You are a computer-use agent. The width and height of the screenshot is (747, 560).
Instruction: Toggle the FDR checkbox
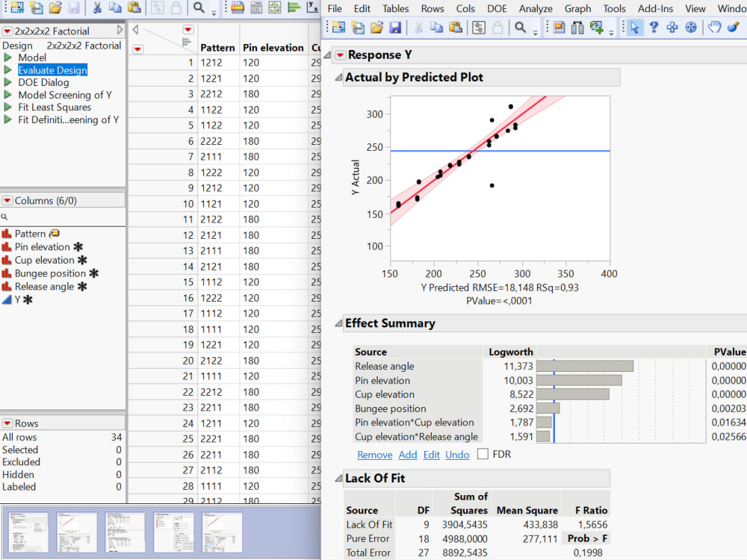tap(483, 454)
